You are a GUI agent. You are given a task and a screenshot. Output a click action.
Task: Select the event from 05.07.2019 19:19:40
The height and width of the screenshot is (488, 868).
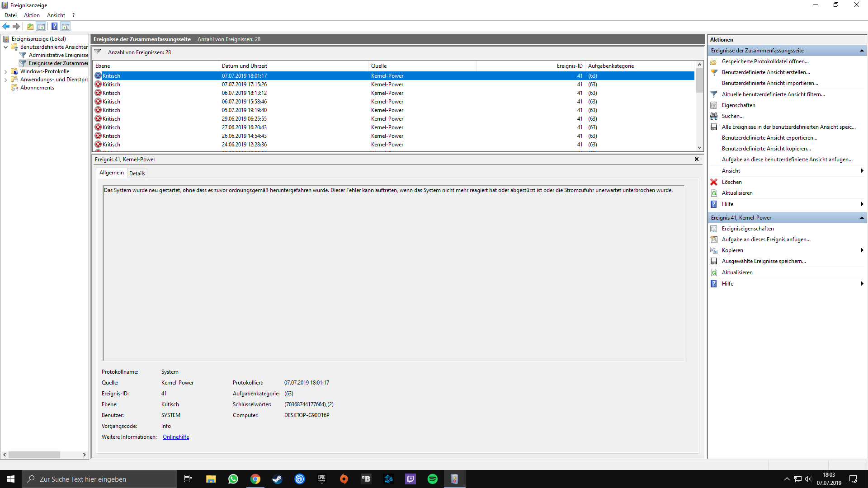click(x=244, y=110)
